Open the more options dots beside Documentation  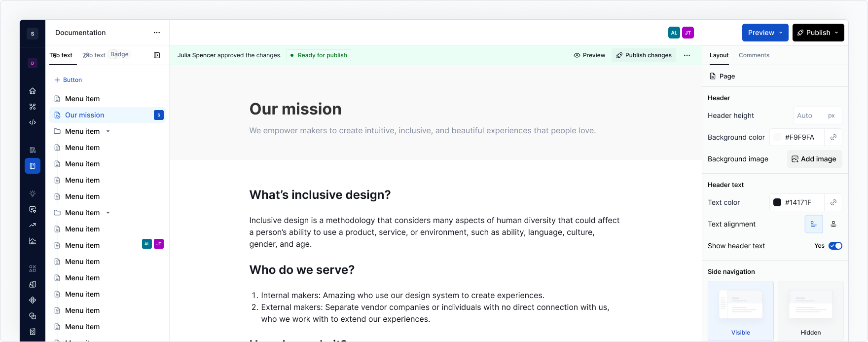[157, 33]
